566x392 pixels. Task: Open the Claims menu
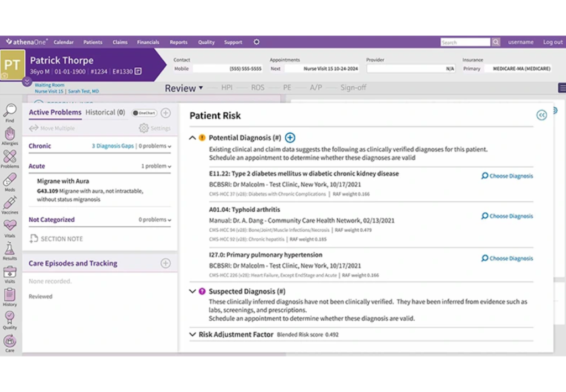pyautogui.click(x=120, y=42)
